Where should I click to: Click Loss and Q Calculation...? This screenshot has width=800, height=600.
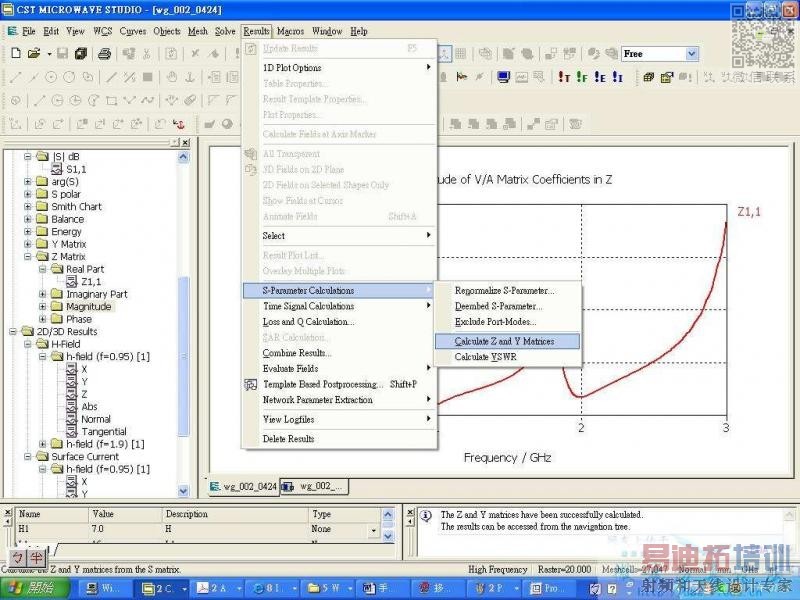339,322
